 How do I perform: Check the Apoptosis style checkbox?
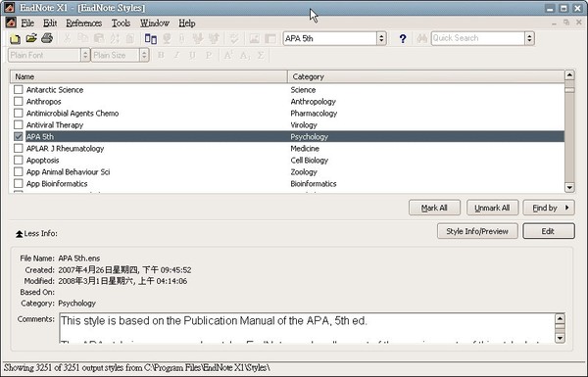18,160
